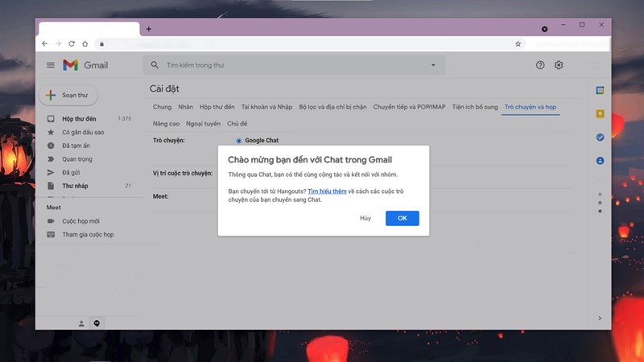Click the send icon beside Đã gửi
Screen dimensions: 644x362
click(x=51, y=172)
